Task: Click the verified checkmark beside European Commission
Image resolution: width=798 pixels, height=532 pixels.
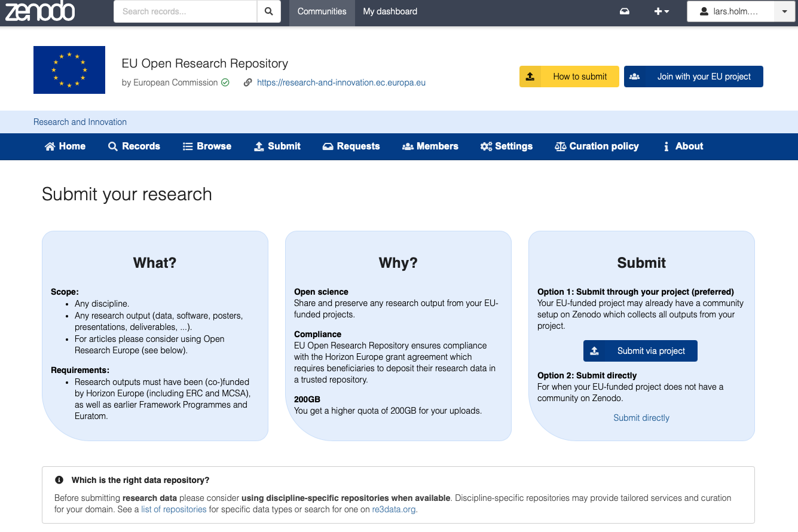Action: click(x=225, y=82)
